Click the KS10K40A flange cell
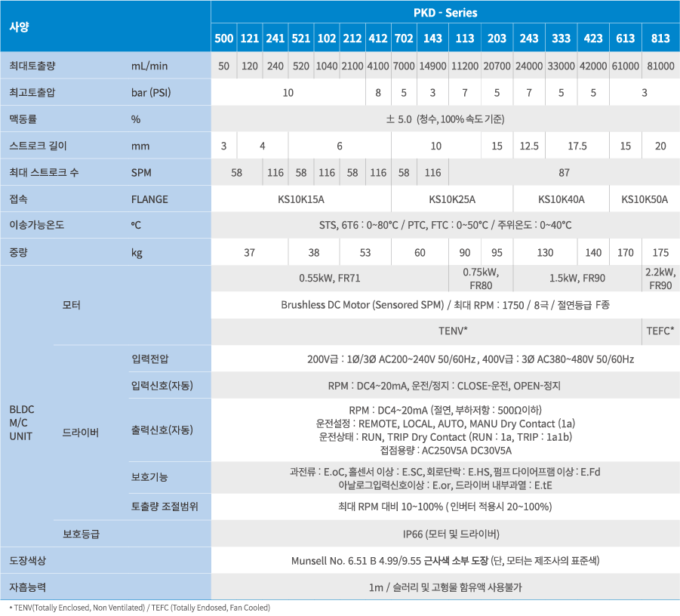Viewport: 680px width, 616px height. tap(561, 199)
